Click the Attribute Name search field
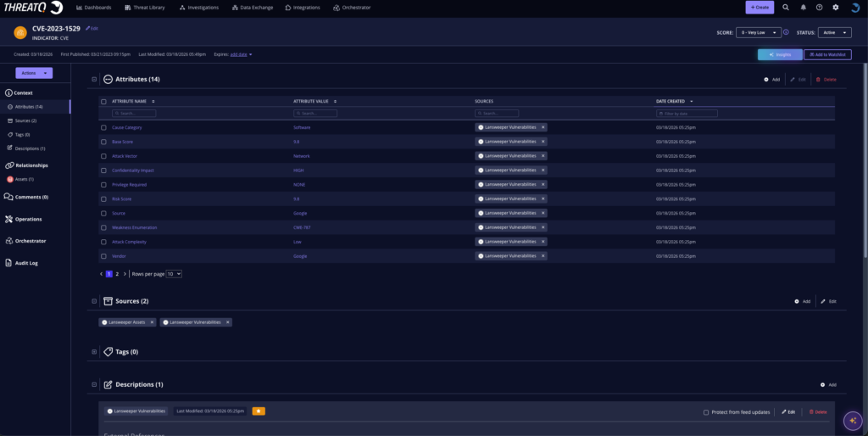Image resolution: width=868 pixels, height=436 pixels. click(x=134, y=113)
